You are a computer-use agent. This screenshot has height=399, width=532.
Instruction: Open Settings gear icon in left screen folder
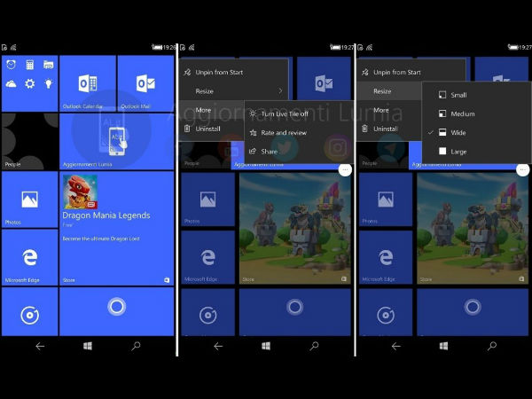tap(30, 83)
